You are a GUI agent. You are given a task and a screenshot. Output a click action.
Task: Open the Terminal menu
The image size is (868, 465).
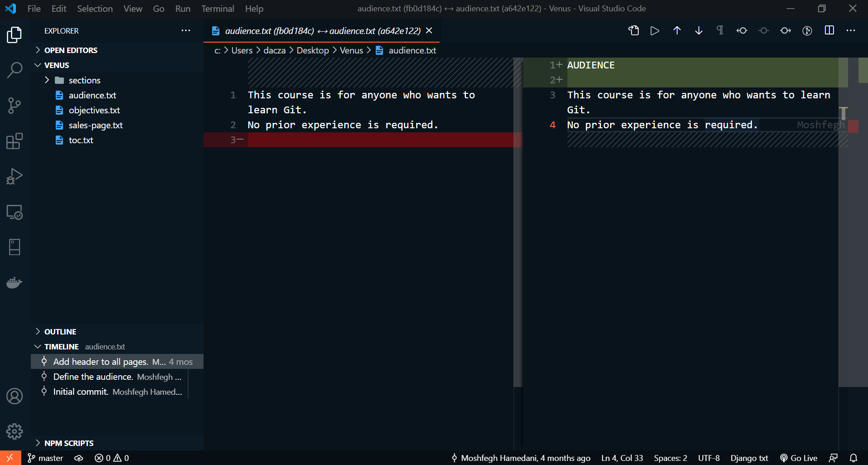point(218,9)
